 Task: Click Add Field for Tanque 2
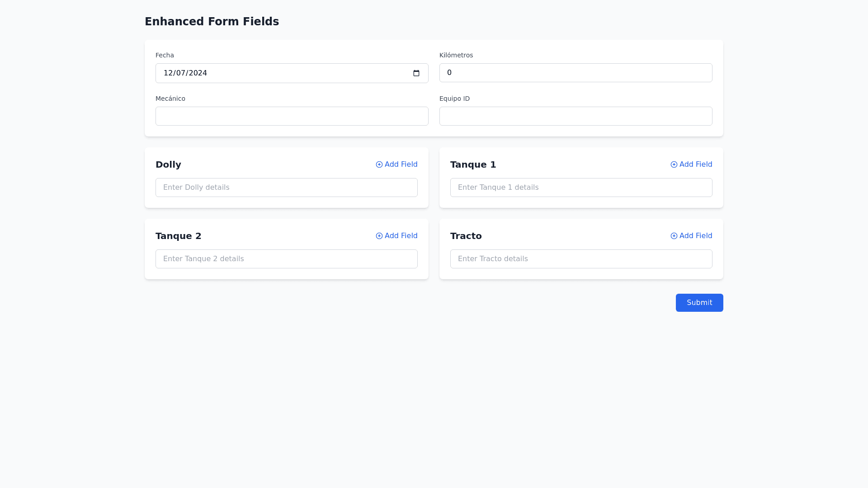point(401,236)
